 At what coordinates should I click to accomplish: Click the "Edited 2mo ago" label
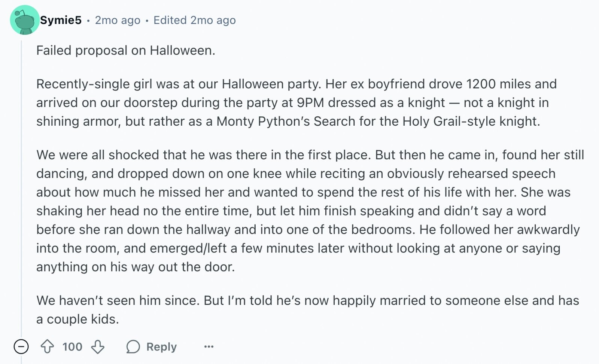tap(195, 20)
